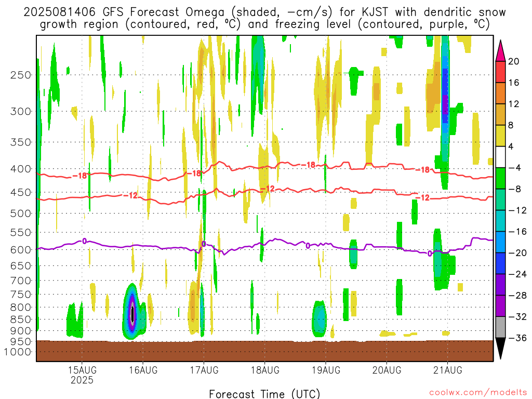Click the 400 pressure level label
Viewport: 532px width, 399px height.
21,169
